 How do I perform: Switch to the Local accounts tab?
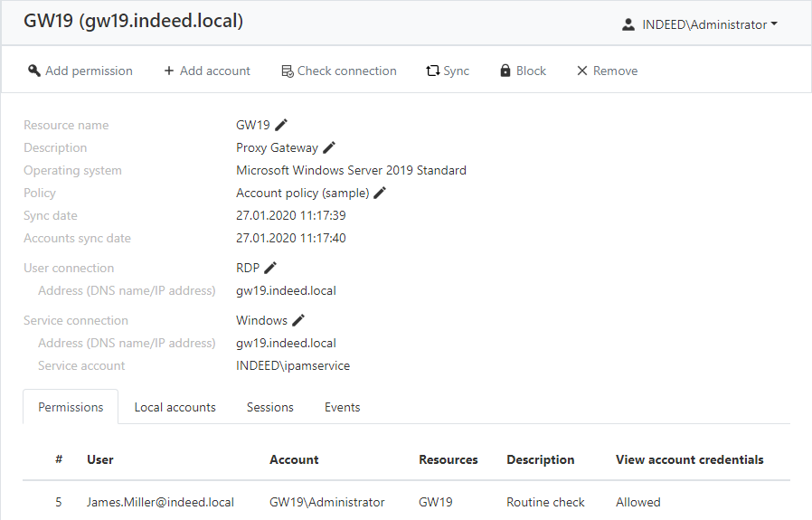pos(175,407)
